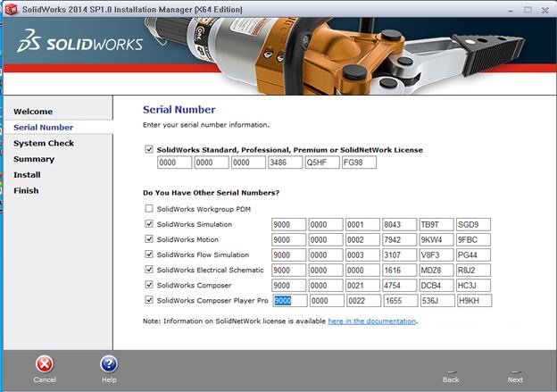
Task: Click the Electrical Schematic field containing 1616
Action: pos(400,271)
